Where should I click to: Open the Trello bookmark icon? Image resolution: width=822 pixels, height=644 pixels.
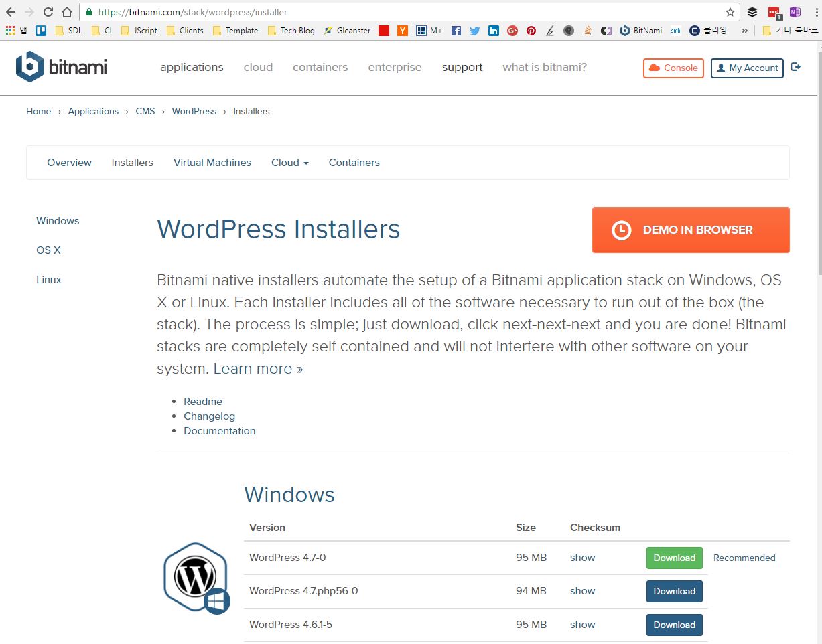41,30
